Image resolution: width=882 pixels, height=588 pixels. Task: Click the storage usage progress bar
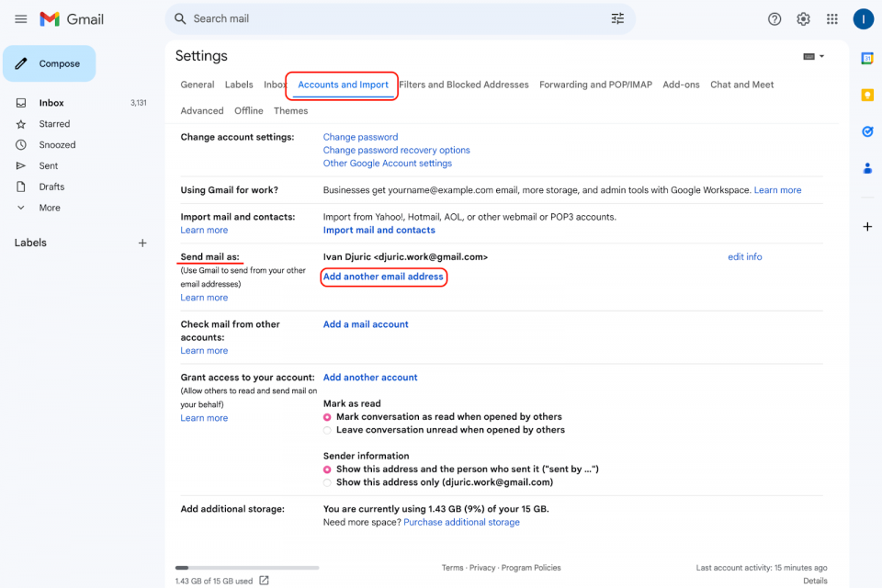[x=246, y=567]
